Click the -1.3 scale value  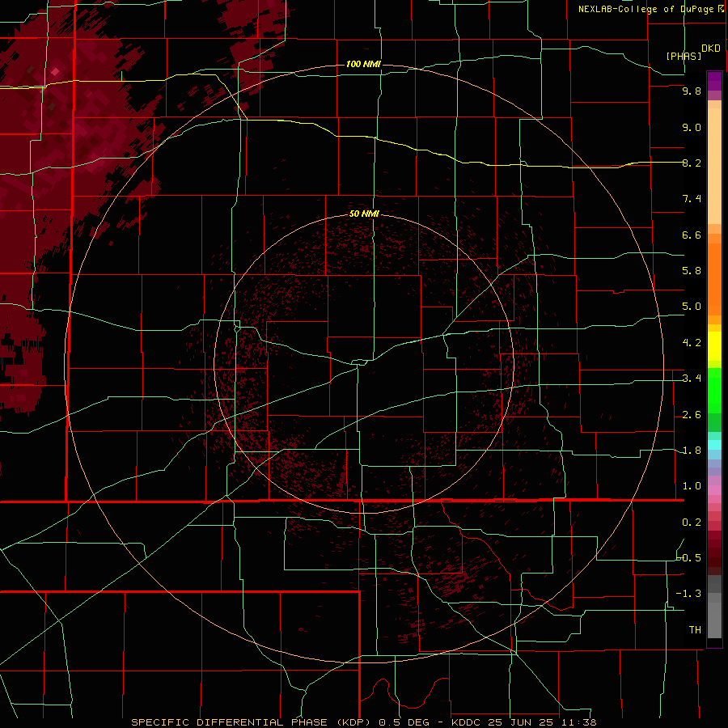pos(688,594)
